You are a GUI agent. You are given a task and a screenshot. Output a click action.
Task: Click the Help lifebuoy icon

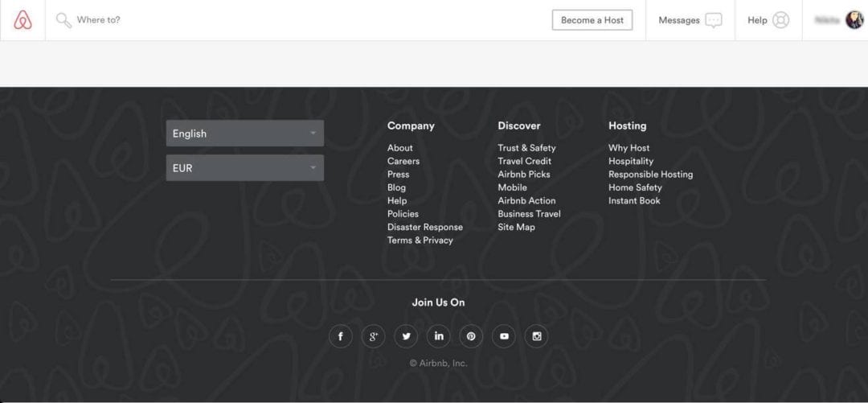(x=780, y=20)
